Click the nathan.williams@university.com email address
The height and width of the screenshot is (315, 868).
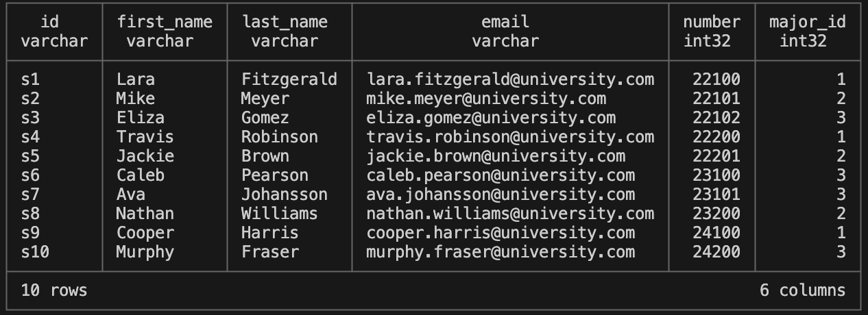510,214
